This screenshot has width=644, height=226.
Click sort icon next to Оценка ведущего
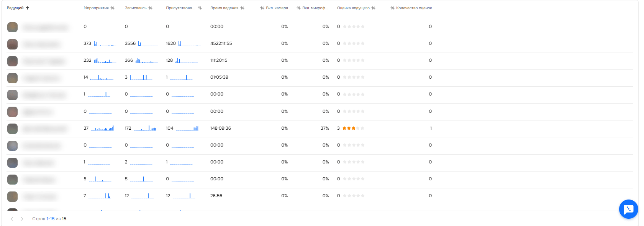373,8
